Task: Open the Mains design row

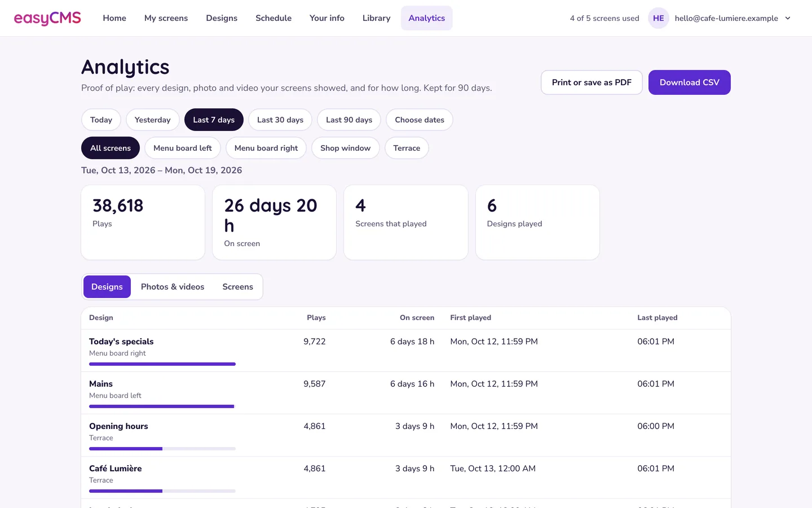Action: point(406,393)
